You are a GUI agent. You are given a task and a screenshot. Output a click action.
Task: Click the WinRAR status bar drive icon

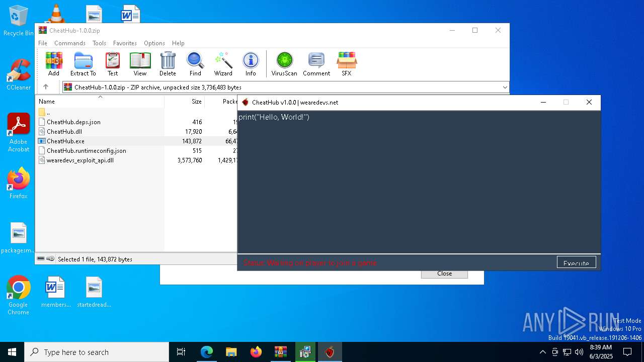41,258
